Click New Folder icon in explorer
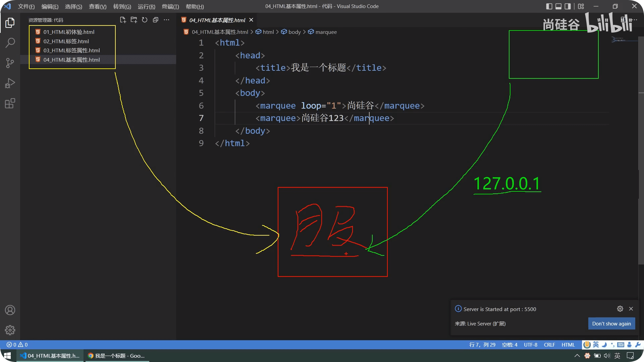The height and width of the screenshot is (362, 644). click(x=134, y=20)
